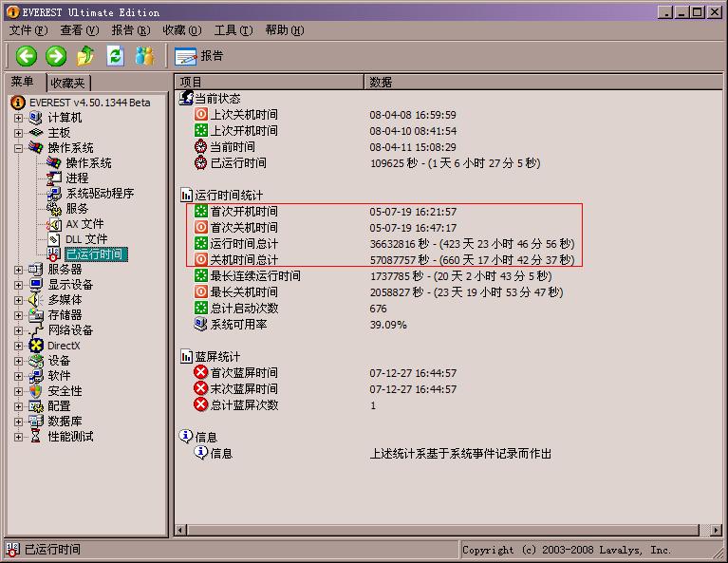The image size is (728, 563).
Task: Select the AX 文件 icon
Action: pyautogui.click(x=54, y=224)
